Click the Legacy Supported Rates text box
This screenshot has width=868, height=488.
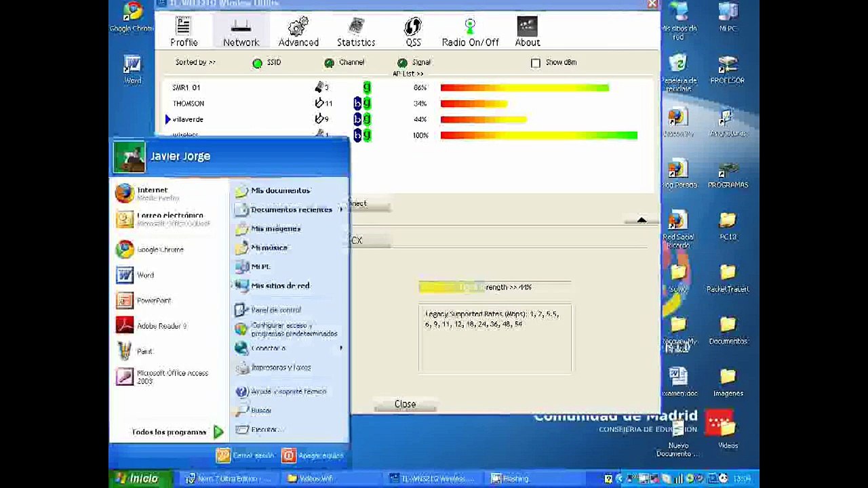[495, 339]
